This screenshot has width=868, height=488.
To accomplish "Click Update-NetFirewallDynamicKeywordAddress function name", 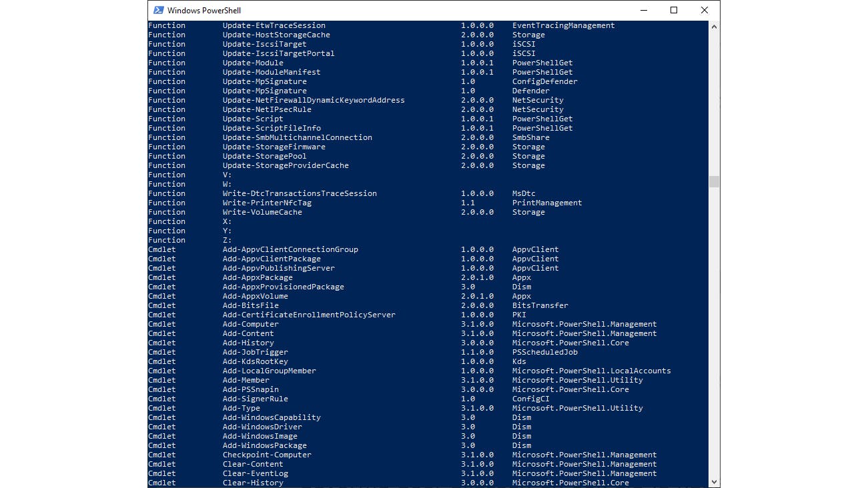I will (x=314, y=100).
